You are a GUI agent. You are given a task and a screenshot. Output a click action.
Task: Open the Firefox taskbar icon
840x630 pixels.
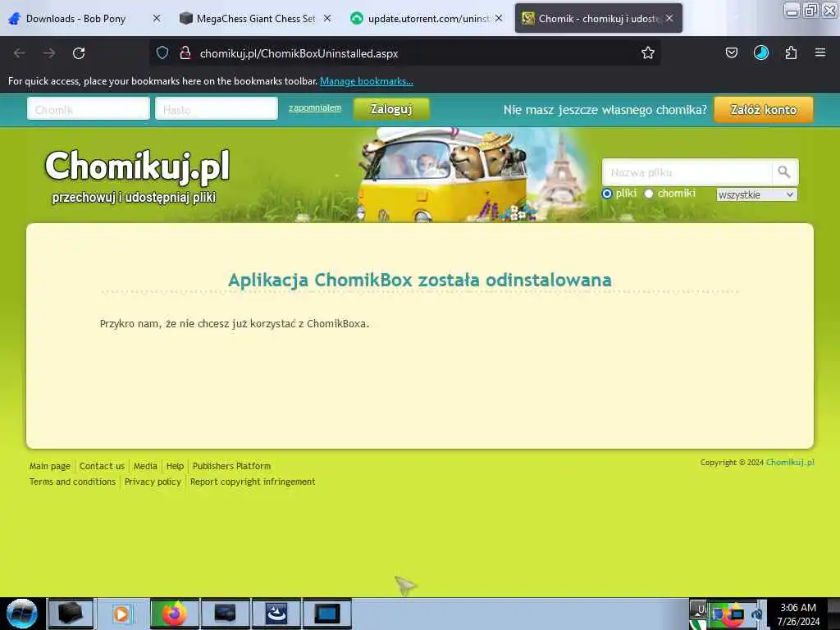(x=175, y=614)
